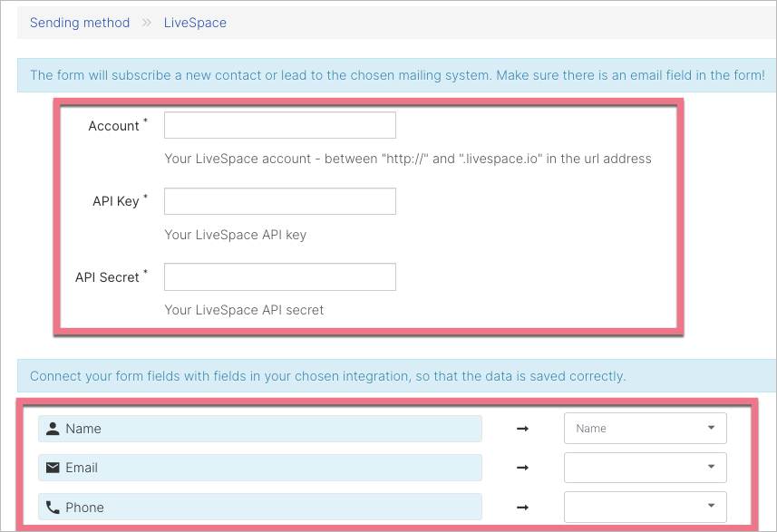Click the envelope icon beside Email
The height and width of the screenshot is (532, 777).
pyautogui.click(x=52, y=468)
